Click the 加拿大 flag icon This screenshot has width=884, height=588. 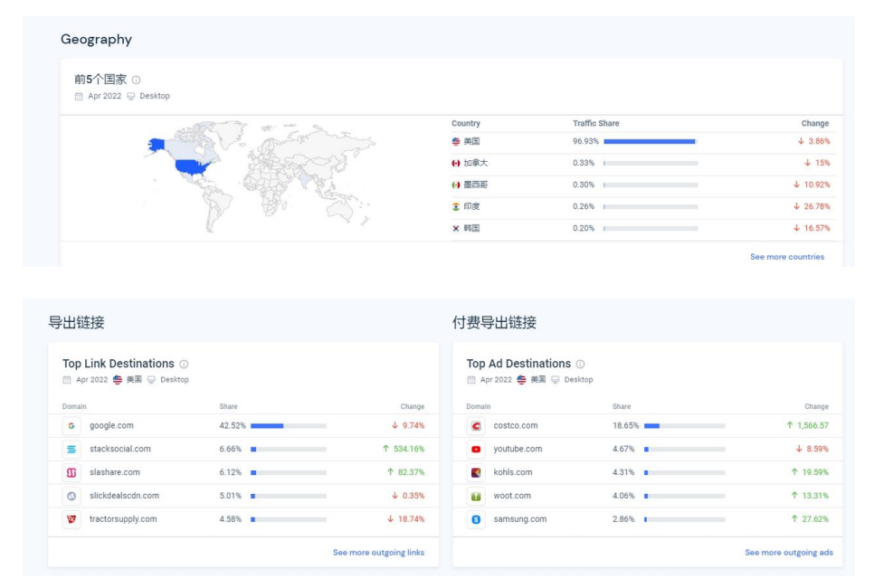455,164
